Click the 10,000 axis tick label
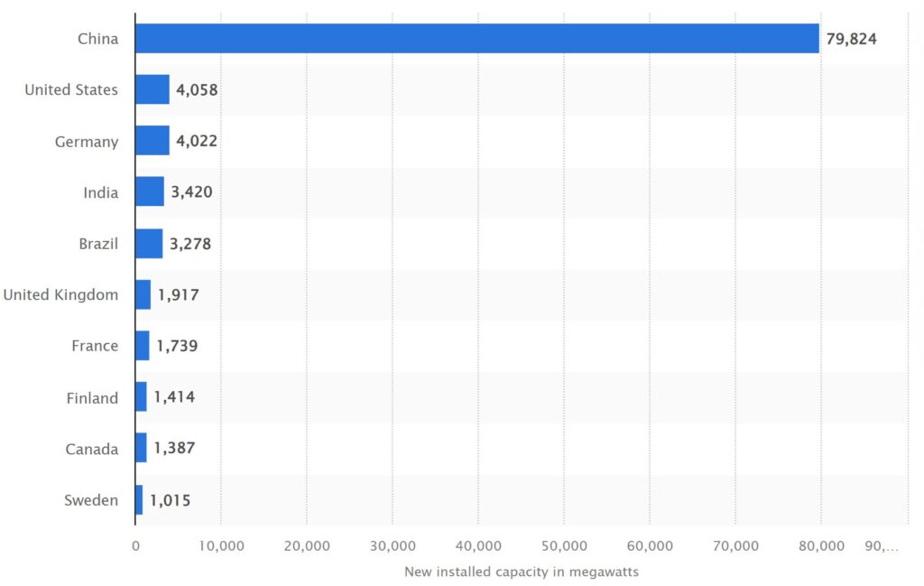 [x=220, y=545]
